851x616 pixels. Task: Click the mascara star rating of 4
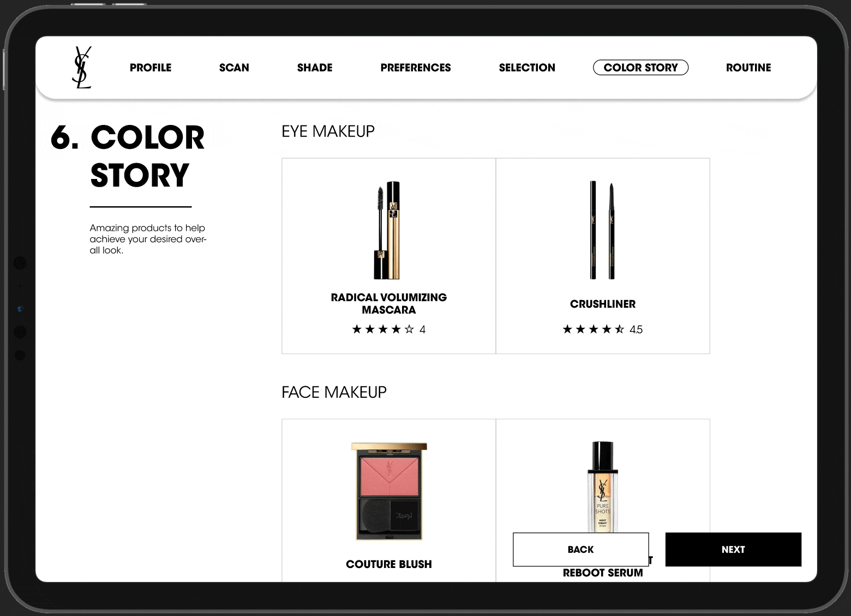pos(389,329)
